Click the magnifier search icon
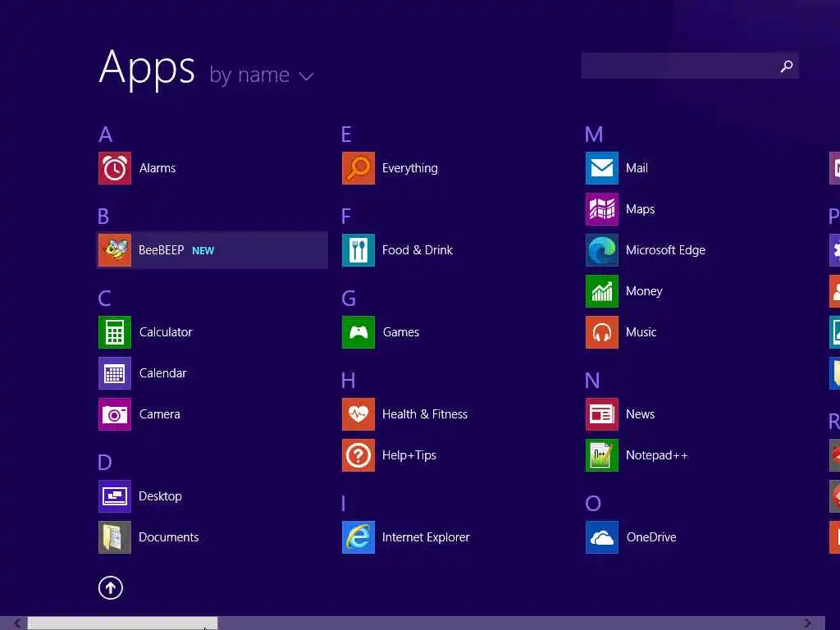This screenshot has width=840, height=630. [787, 66]
